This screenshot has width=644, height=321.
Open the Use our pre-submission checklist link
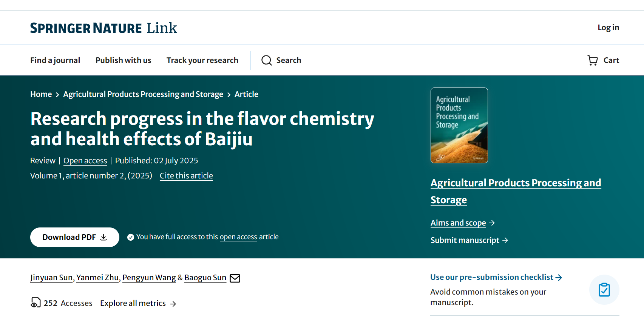coord(492,277)
